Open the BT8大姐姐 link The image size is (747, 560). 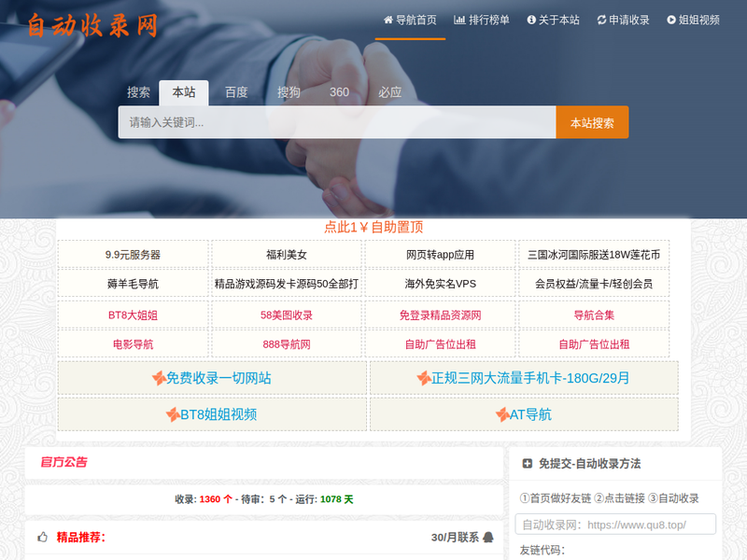pos(133,315)
